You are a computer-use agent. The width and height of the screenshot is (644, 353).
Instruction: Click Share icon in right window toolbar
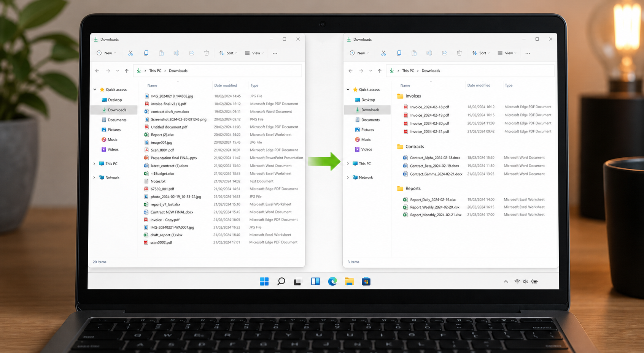444,53
